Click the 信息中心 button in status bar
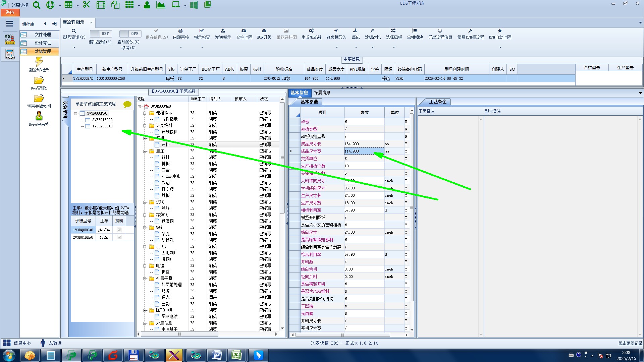The height and width of the screenshot is (362, 644). pyautogui.click(x=17, y=343)
